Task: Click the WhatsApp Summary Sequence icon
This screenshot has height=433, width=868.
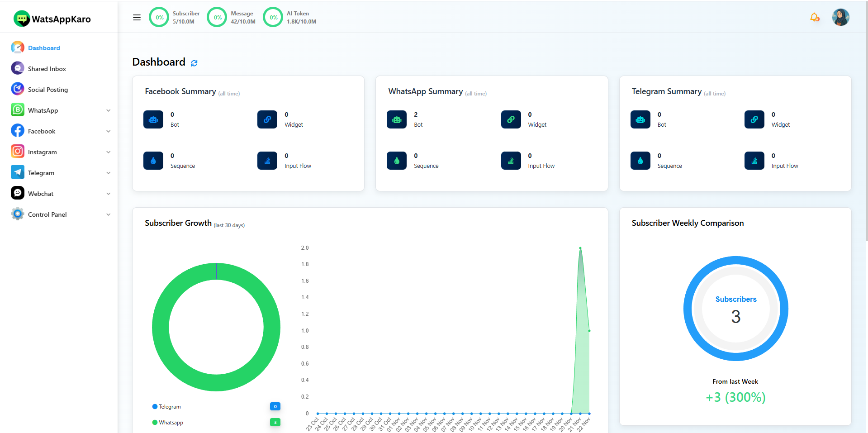Action: click(397, 161)
